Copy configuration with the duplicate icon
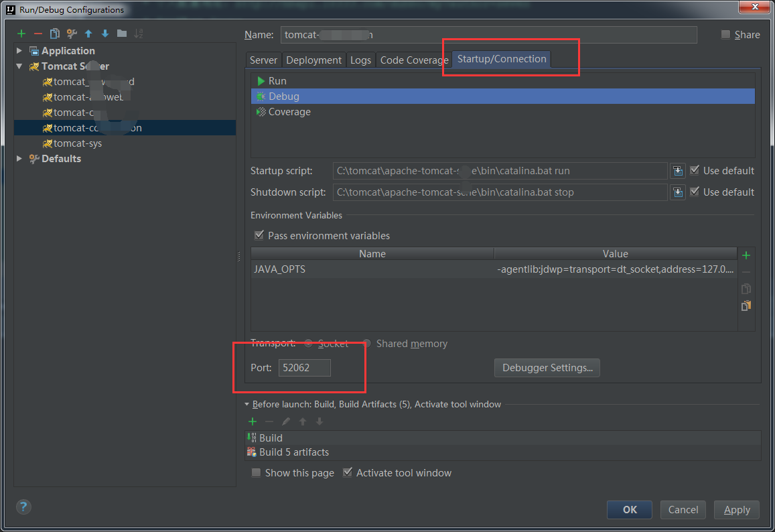This screenshot has width=775, height=532. pos(55,34)
